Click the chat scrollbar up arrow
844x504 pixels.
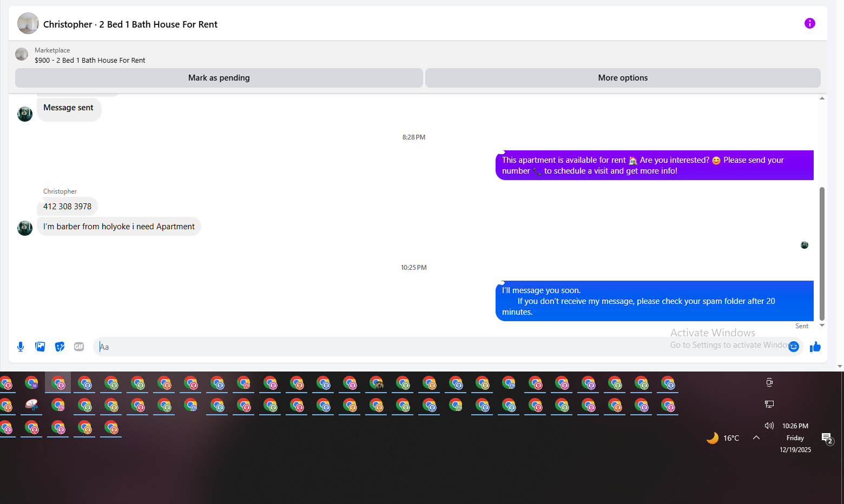point(822,98)
